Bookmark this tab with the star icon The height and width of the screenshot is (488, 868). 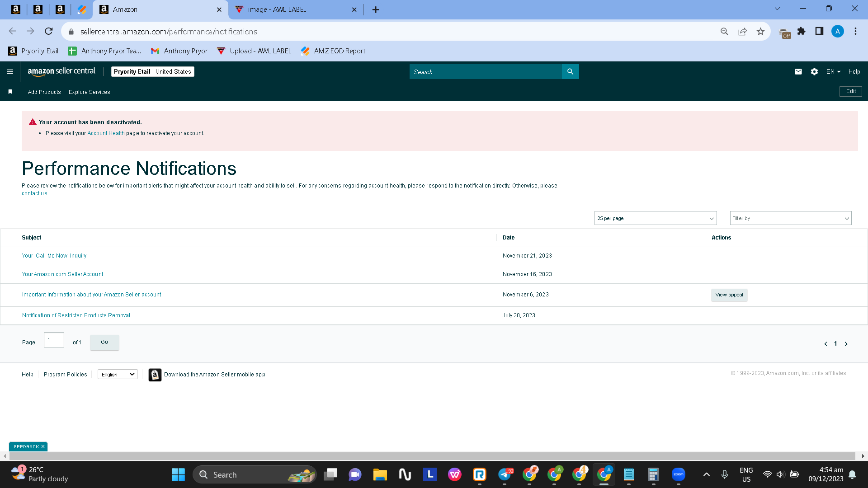(760, 31)
